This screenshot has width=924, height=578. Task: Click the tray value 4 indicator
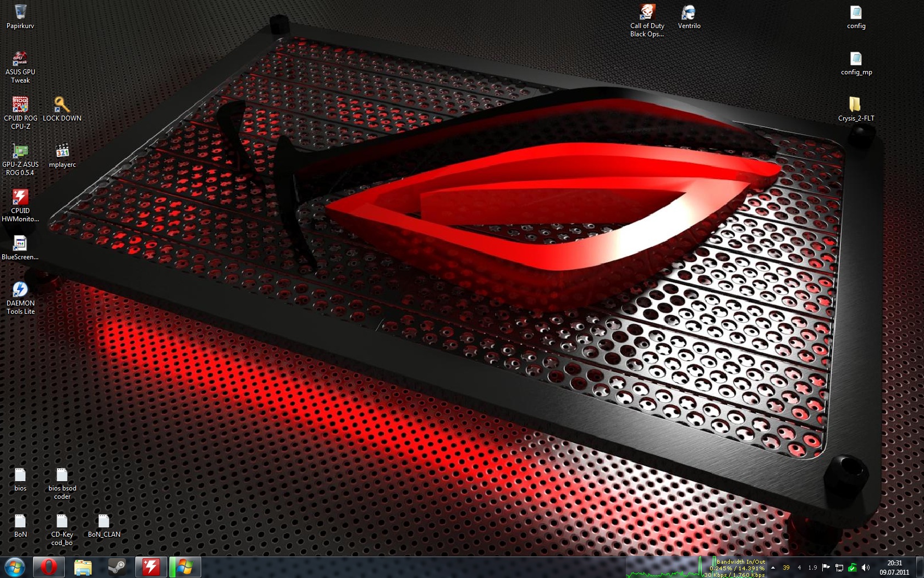(800, 568)
